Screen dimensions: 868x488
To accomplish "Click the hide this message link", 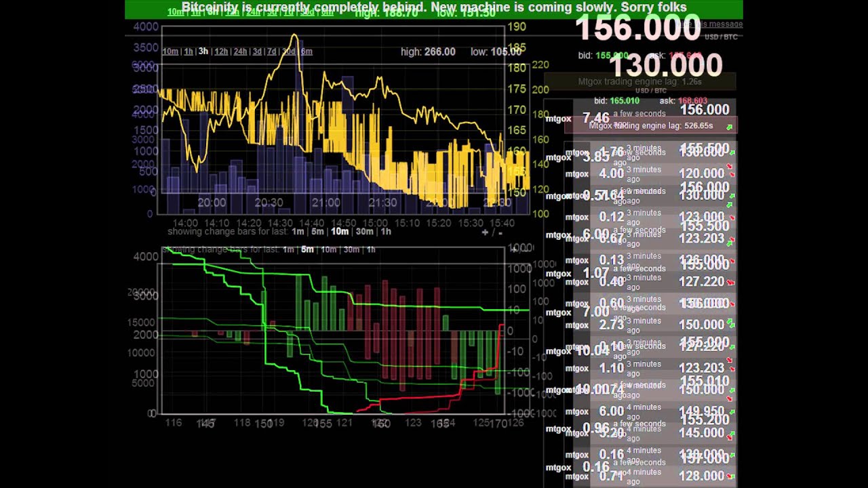I will coord(711,24).
